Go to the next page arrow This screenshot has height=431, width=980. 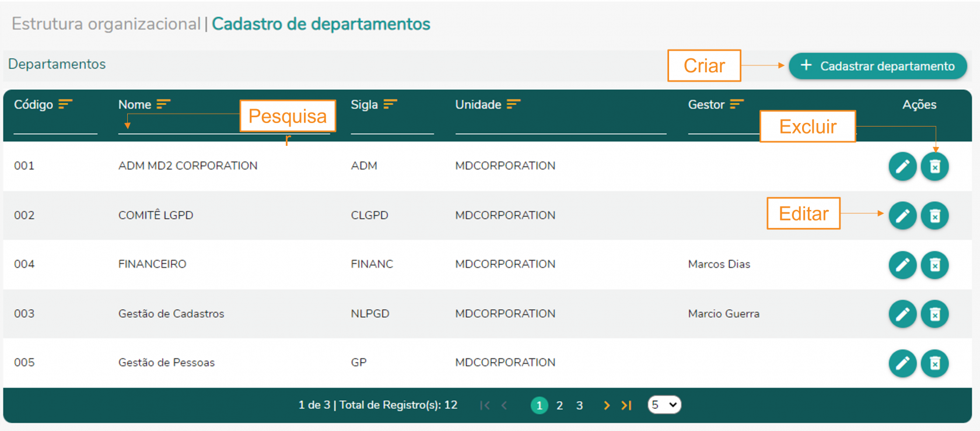(x=607, y=405)
